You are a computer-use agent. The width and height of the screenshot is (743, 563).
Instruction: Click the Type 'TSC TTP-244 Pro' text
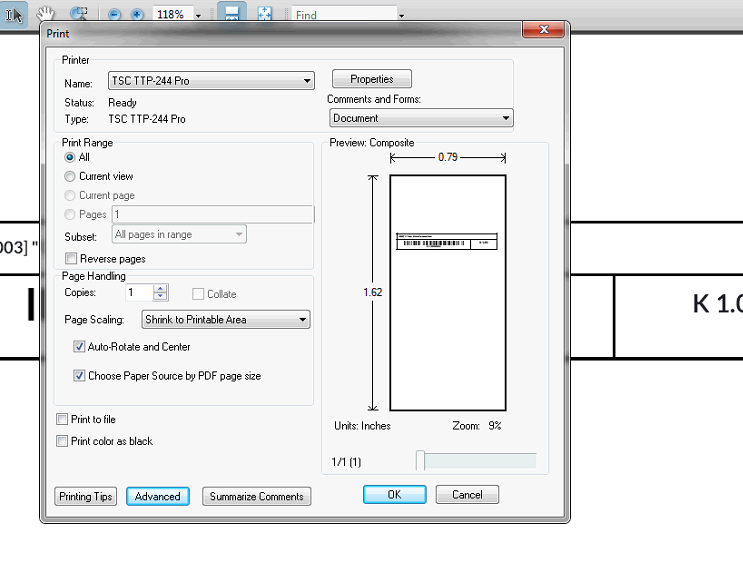[x=147, y=119]
